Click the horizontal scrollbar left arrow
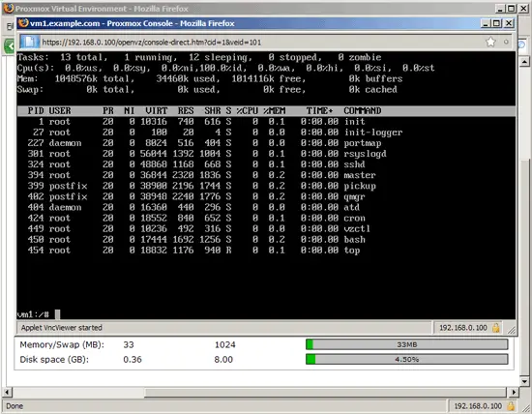The width and height of the screenshot is (532, 414). (x=7, y=393)
